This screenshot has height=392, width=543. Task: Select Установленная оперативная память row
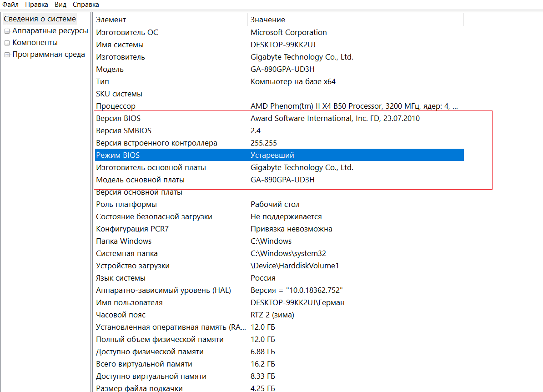pos(279,327)
